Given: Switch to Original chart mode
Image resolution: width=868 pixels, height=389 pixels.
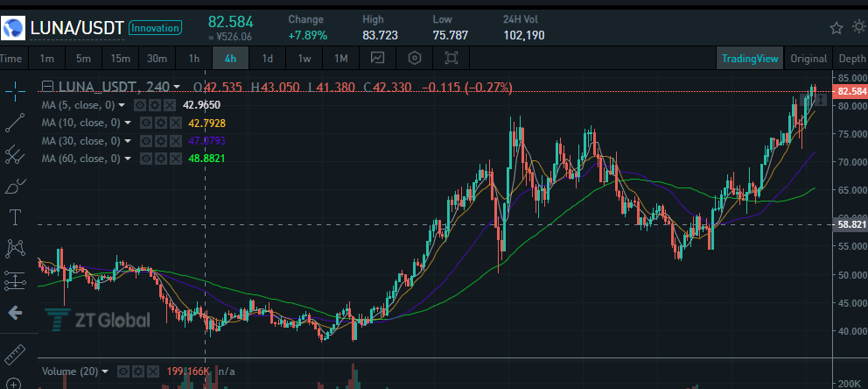Looking at the screenshot, I should (x=808, y=58).
